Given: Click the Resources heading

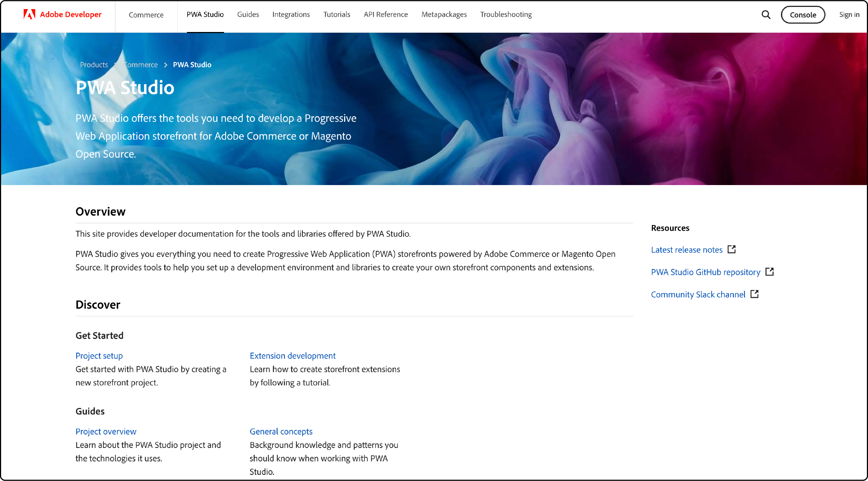Looking at the screenshot, I should (670, 228).
